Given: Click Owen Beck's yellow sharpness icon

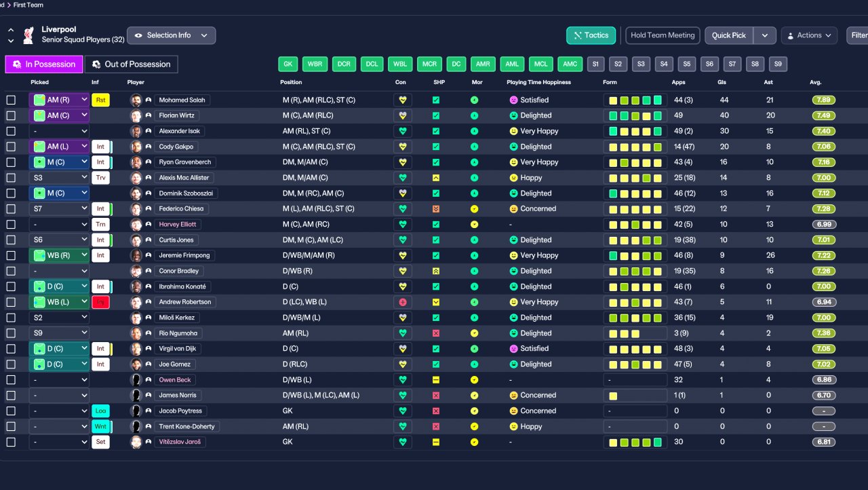Looking at the screenshot, I should pyautogui.click(x=436, y=380).
